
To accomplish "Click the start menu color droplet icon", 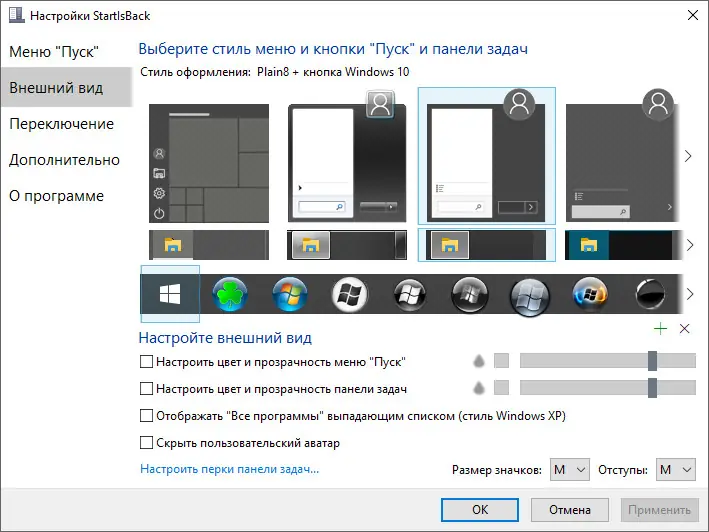I will (479, 361).
